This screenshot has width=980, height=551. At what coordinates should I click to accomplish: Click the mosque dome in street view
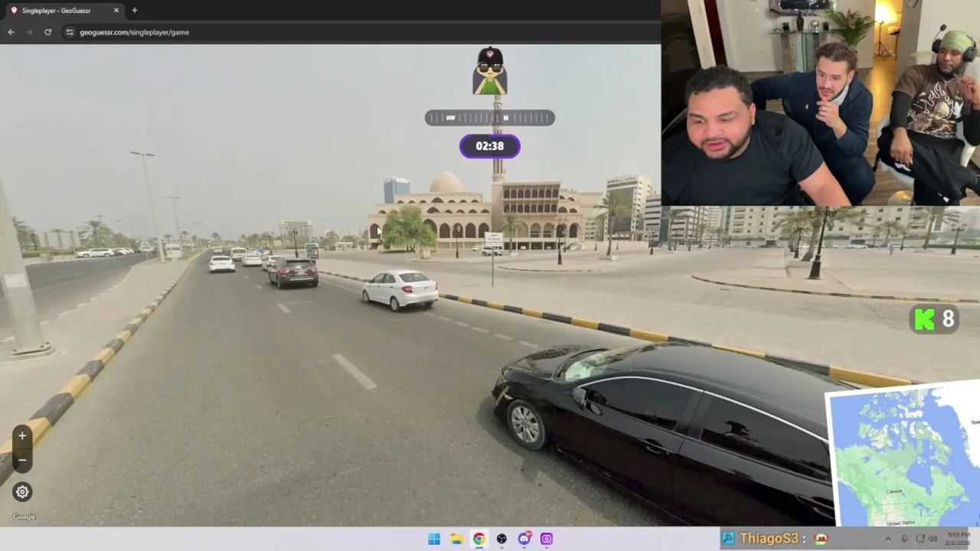tap(446, 182)
